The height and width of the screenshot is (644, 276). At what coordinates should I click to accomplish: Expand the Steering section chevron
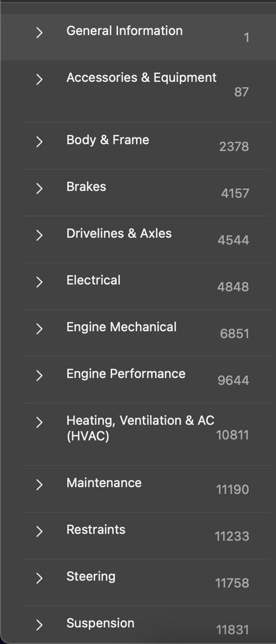39,578
